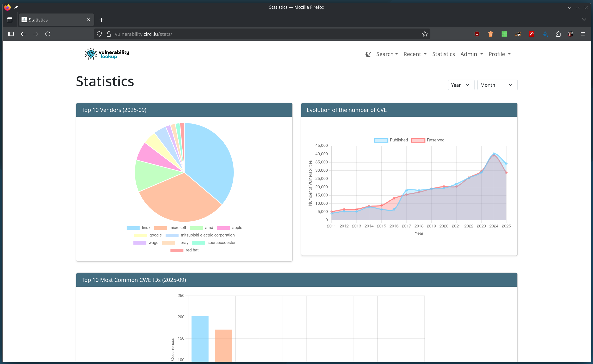
Task: Toggle dark mode with the moon icon
Action: click(368, 54)
